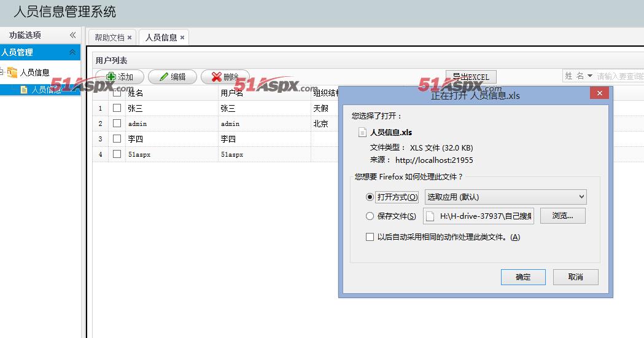
Task: Close the 帮助文档 tab
Action: [x=130, y=37]
